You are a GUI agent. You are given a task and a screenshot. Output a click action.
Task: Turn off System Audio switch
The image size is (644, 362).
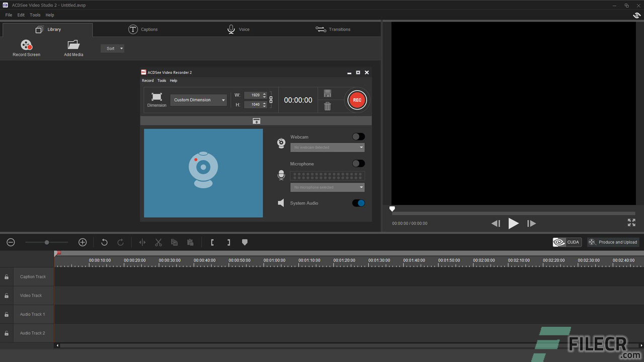point(358,203)
